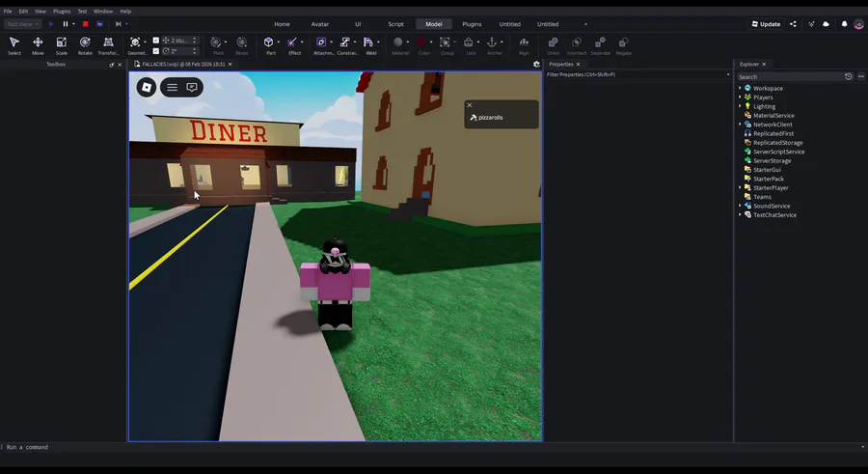Stop the playtest
Image resolution: width=868 pixels, height=474 pixels.
click(85, 24)
